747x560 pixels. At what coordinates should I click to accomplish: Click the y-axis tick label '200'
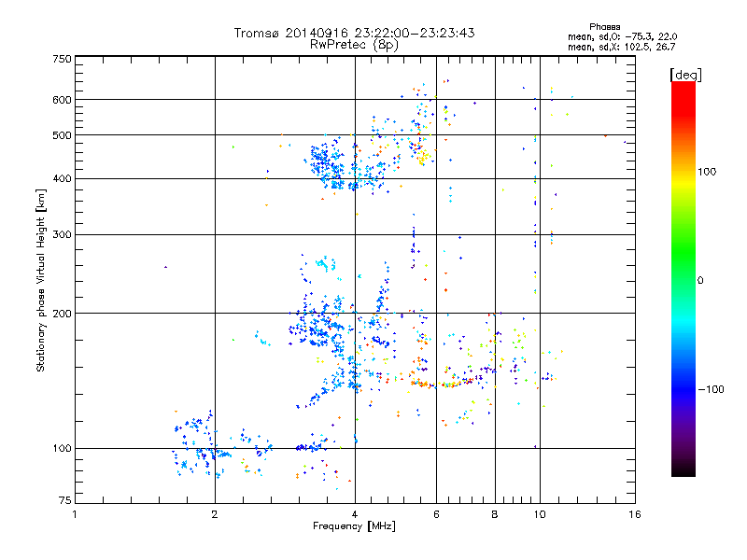[x=62, y=314]
